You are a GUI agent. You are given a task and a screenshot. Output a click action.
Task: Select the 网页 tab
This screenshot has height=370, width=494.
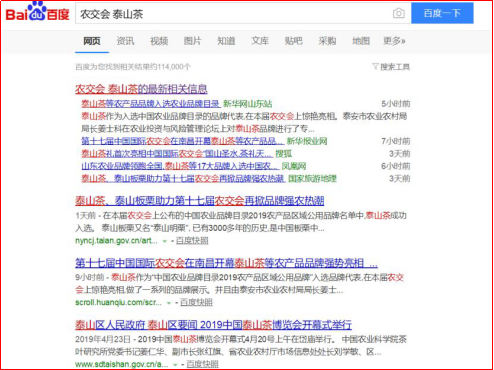pyautogui.click(x=92, y=41)
